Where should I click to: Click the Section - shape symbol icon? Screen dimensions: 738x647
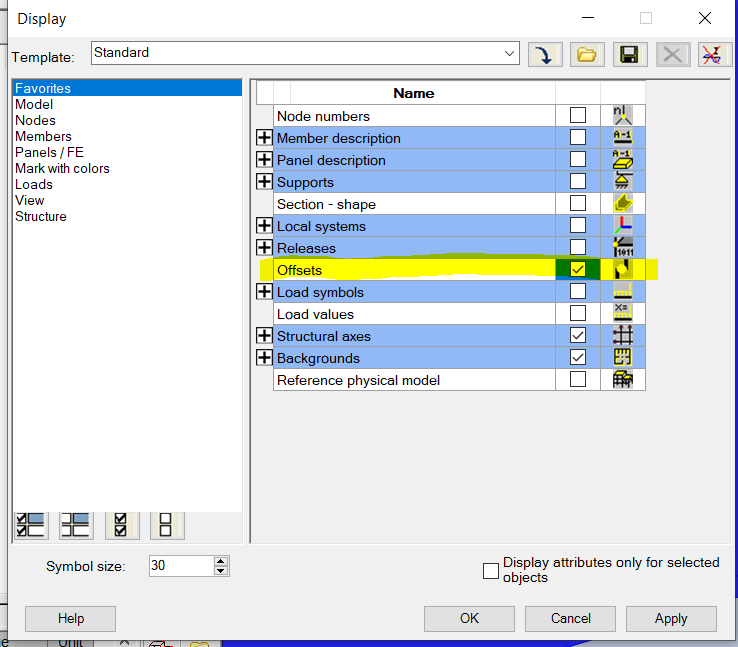click(623, 203)
